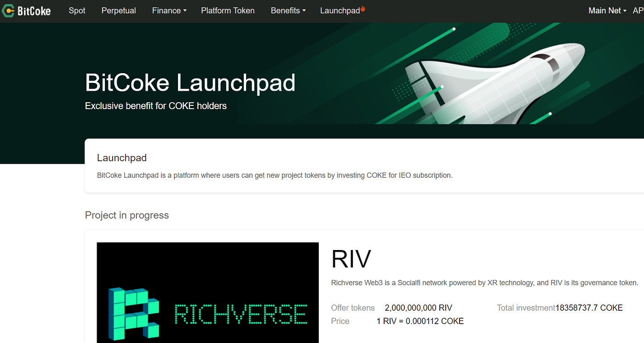Click the BitCoke Launchpad heading
This screenshot has width=644, height=343.
coord(190,83)
